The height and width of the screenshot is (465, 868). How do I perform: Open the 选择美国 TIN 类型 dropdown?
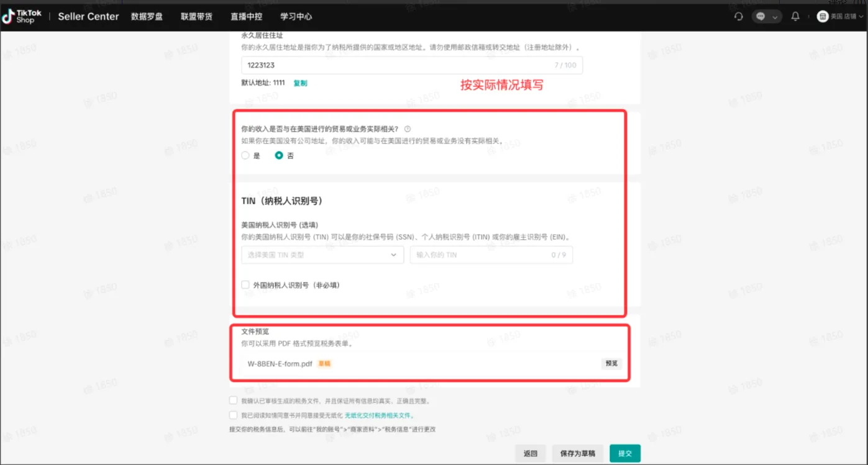coord(322,255)
